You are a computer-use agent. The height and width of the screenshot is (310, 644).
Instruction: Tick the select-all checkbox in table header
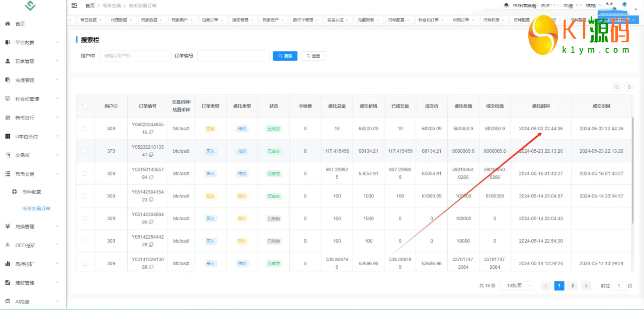click(85, 106)
